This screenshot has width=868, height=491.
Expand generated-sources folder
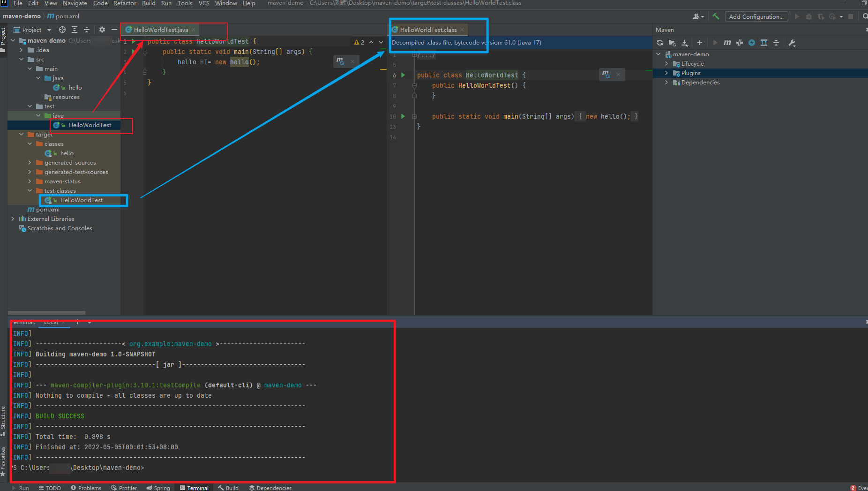[x=30, y=163]
